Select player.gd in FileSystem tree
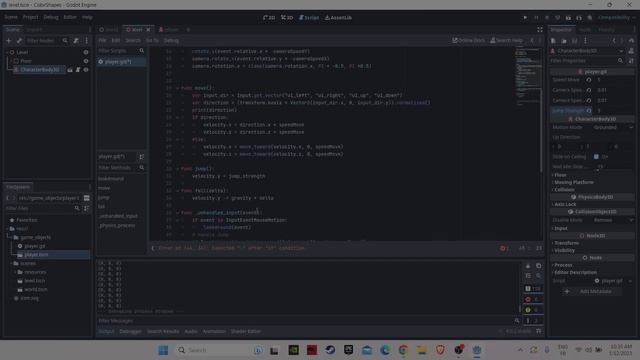The image size is (640, 360). (x=34, y=246)
